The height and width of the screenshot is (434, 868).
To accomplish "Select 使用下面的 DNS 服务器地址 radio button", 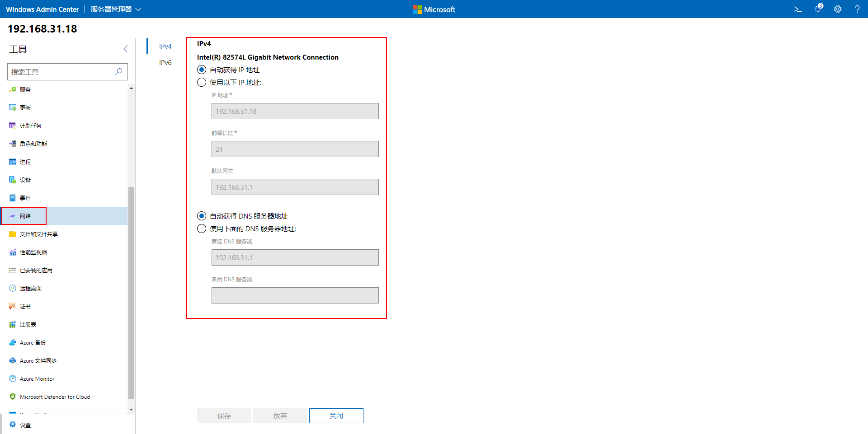I will 202,229.
